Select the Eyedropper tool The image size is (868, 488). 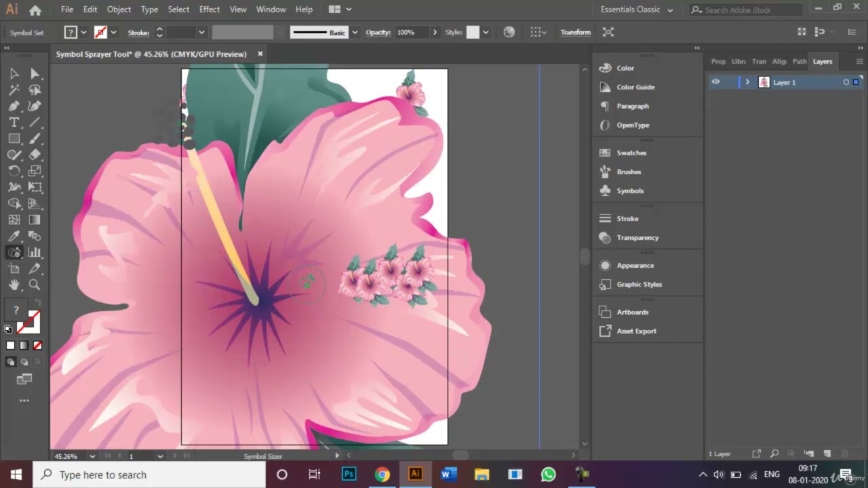click(14, 236)
